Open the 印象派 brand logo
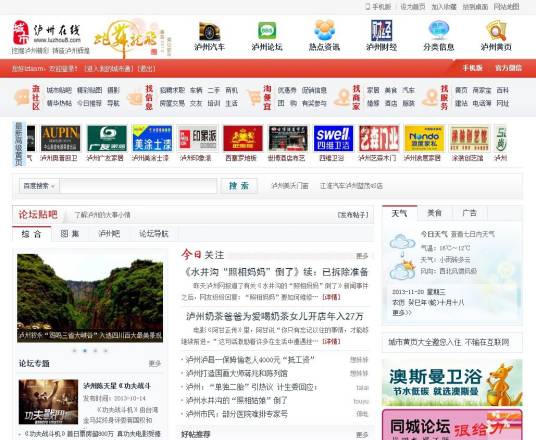This screenshot has height=440, width=536. [x=198, y=138]
